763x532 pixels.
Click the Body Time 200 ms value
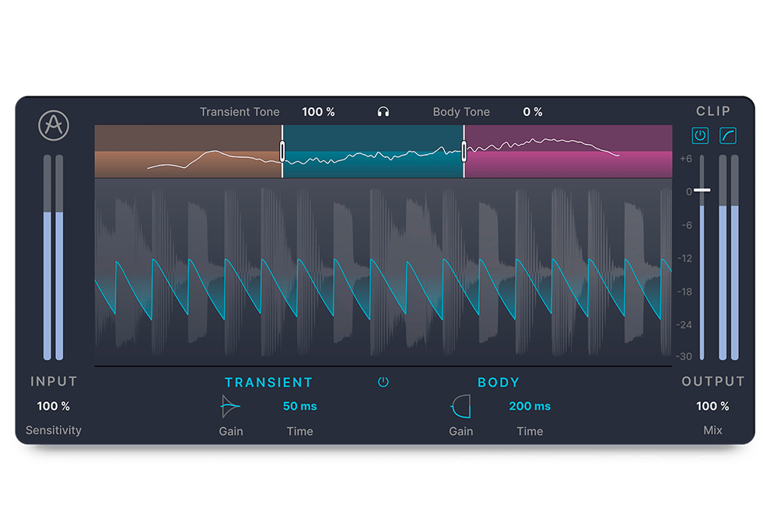point(530,406)
